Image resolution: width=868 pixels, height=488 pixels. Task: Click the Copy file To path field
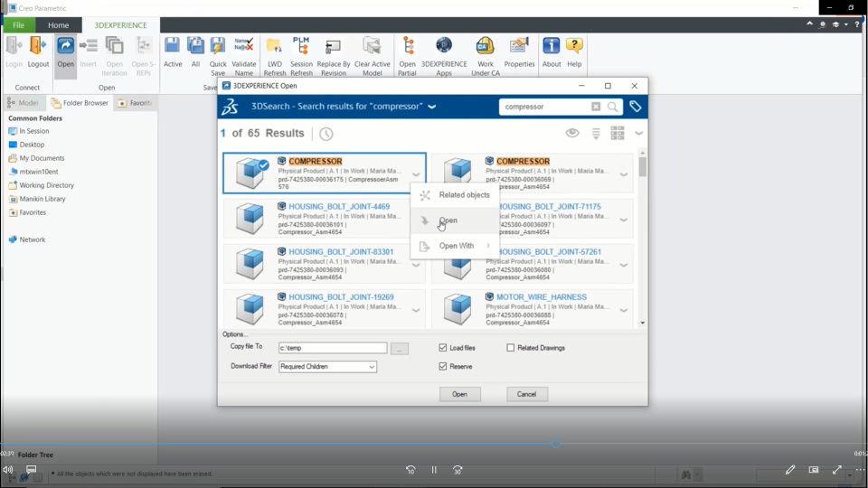tap(333, 348)
